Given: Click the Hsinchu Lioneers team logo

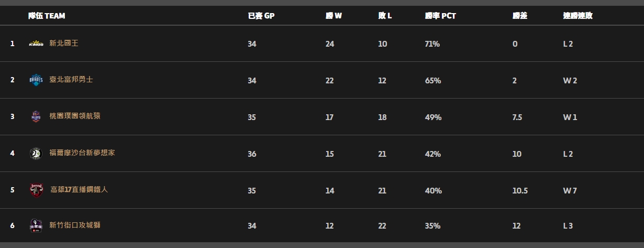Looking at the screenshot, I should click(x=36, y=225).
